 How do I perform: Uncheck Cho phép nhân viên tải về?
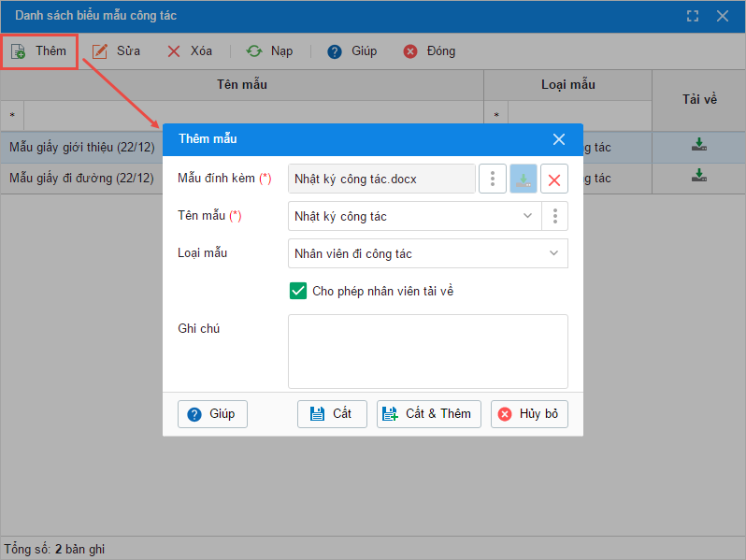click(298, 291)
